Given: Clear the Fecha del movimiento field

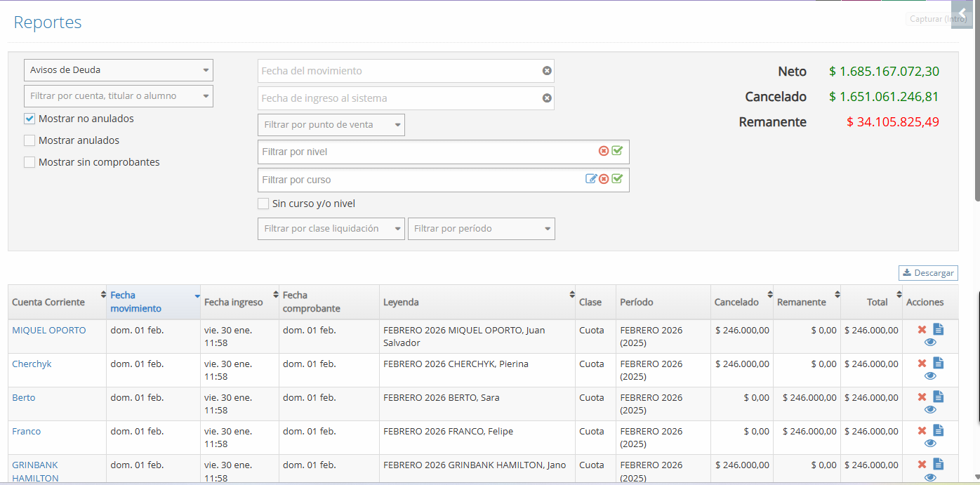Looking at the screenshot, I should (x=547, y=71).
